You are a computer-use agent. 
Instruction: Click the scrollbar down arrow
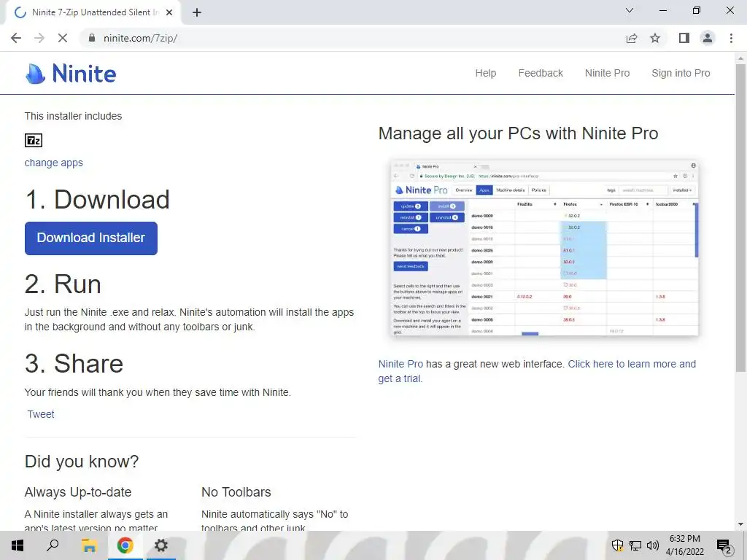[x=740, y=525]
